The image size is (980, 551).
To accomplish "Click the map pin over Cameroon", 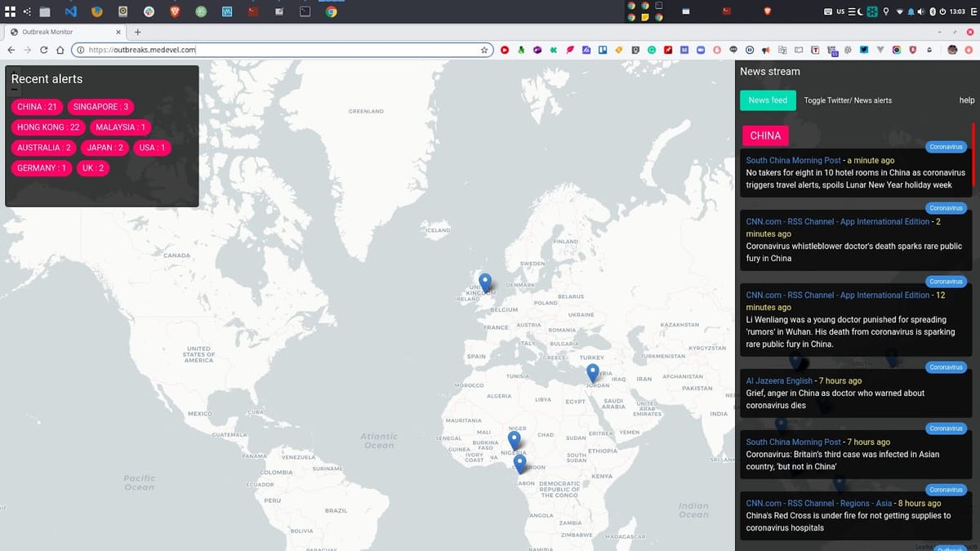I will pos(519,464).
